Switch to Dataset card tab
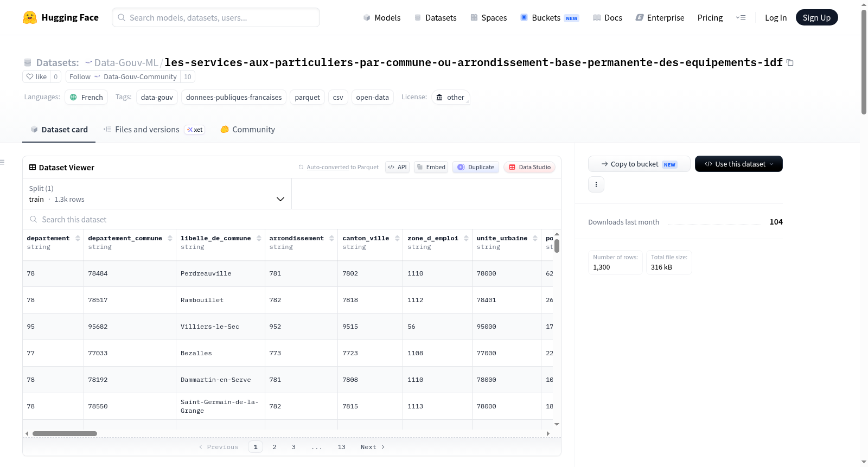 59,130
